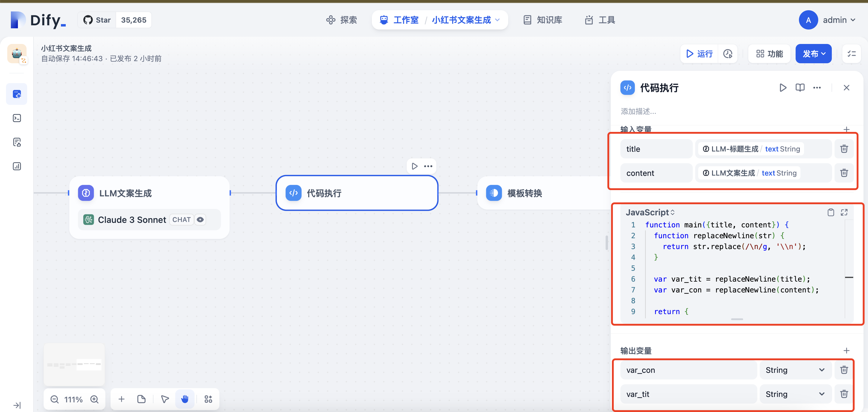Delete the var_con output variable

(x=844, y=370)
